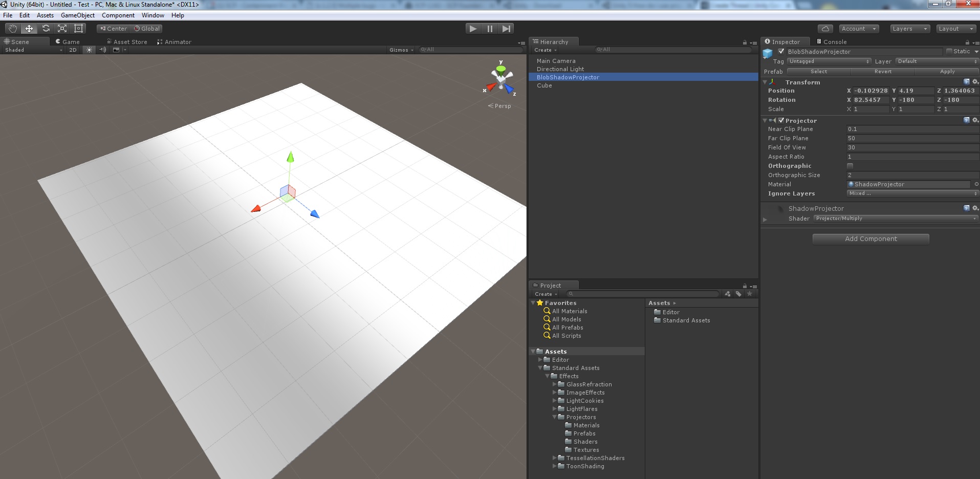Click the Play button

click(473, 29)
